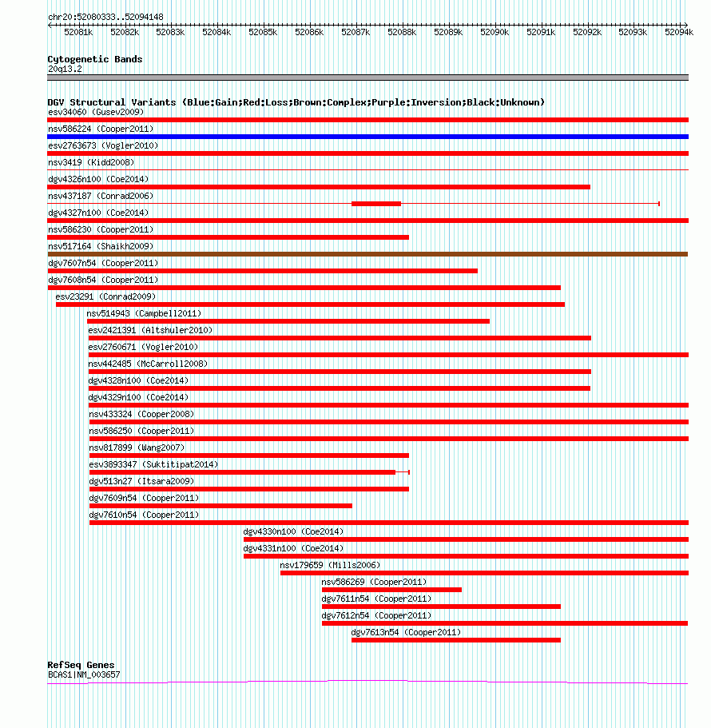Click the RefSeq Genes track title

click(81, 665)
